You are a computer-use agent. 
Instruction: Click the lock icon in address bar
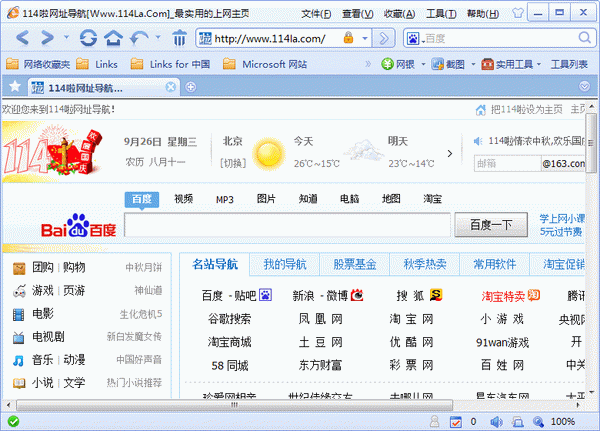click(348, 38)
